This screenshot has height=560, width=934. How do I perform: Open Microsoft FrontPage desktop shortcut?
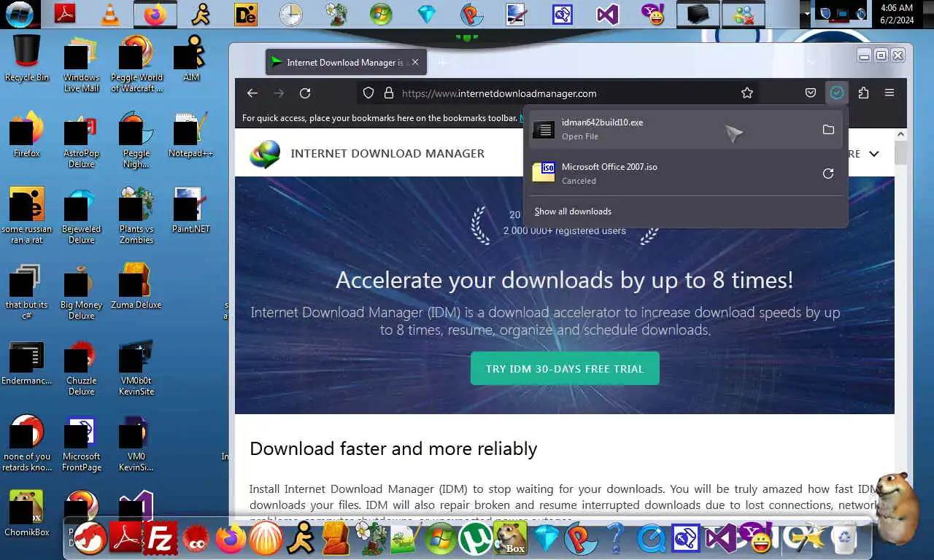tap(81, 443)
